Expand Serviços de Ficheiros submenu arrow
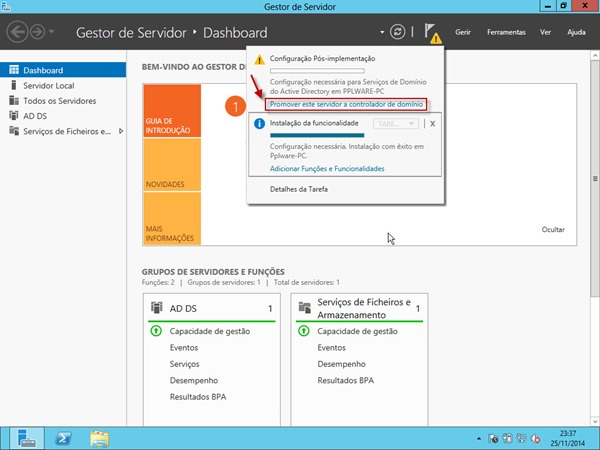This screenshot has width=600, height=450. tap(121, 131)
